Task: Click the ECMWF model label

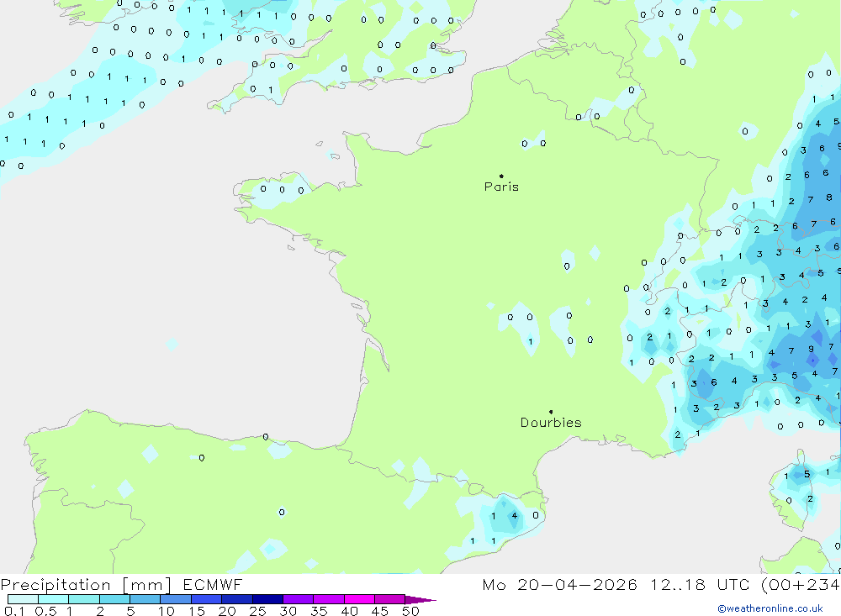Action: [x=213, y=584]
